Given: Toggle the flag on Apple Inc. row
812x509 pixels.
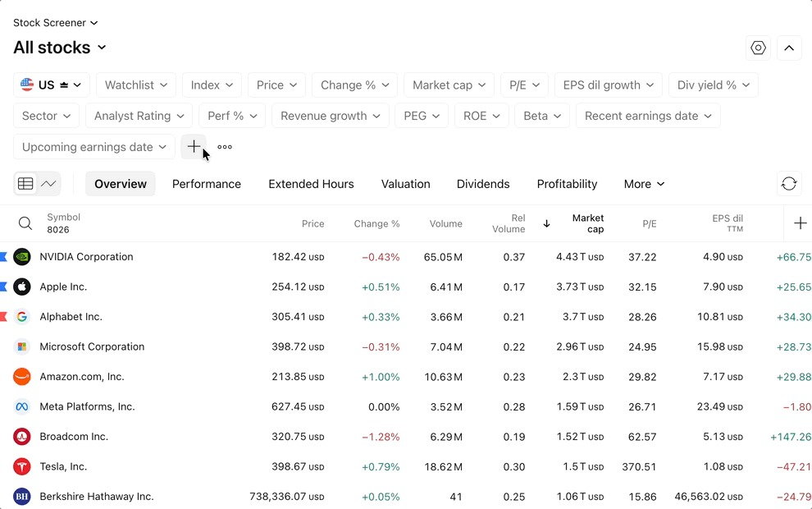Looking at the screenshot, I should [x=3, y=287].
